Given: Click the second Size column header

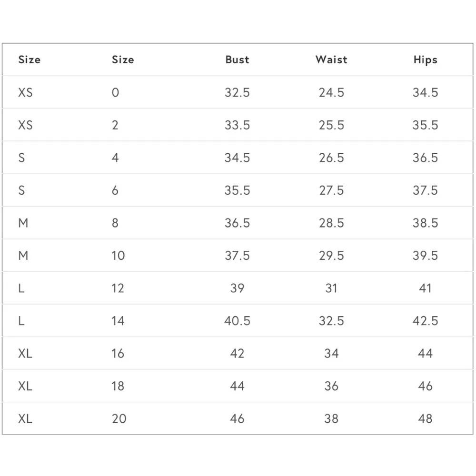Looking at the screenshot, I should (x=123, y=60).
